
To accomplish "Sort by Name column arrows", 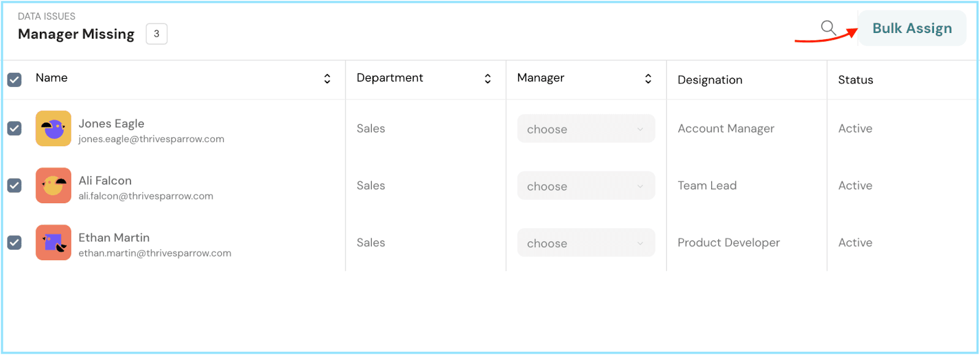I will coord(327,78).
